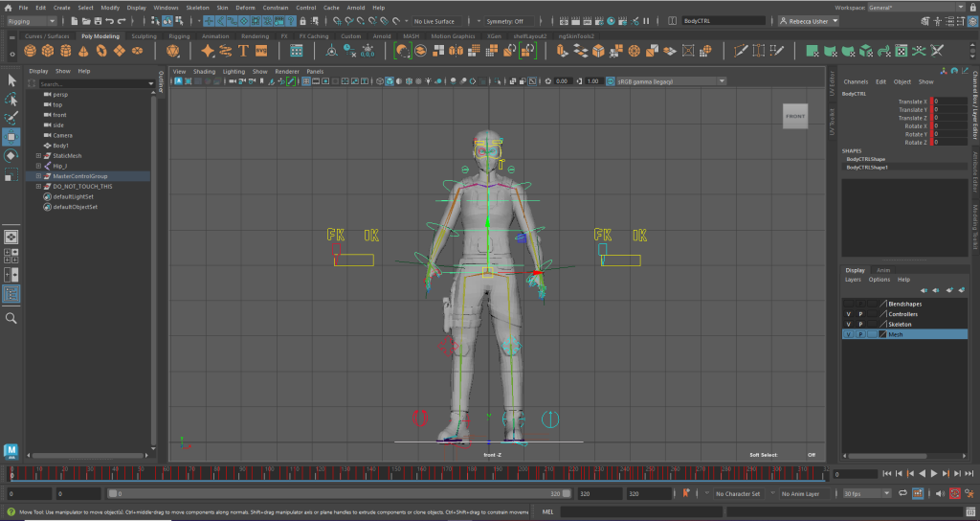
Task: Toggle visibility of the Controllers layer
Action: (x=848, y=314)
